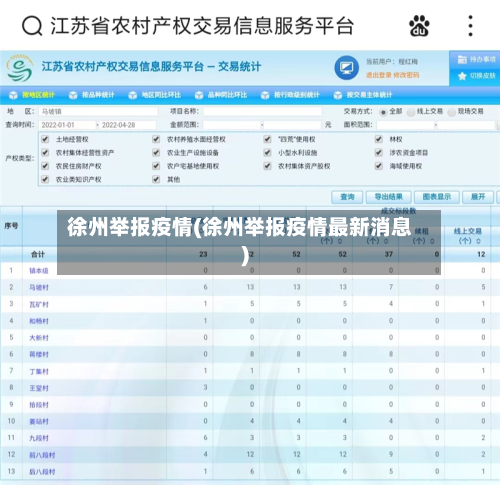Uncheck the 小型水利设施 checkbox
500x485 pixels.
[x=267, y=152]
